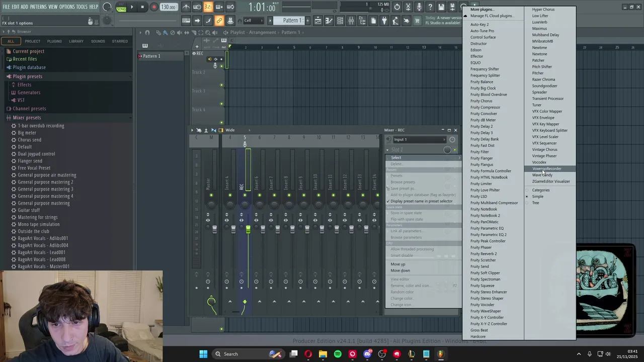Click the question mark help icon

[x=430, y=7]
